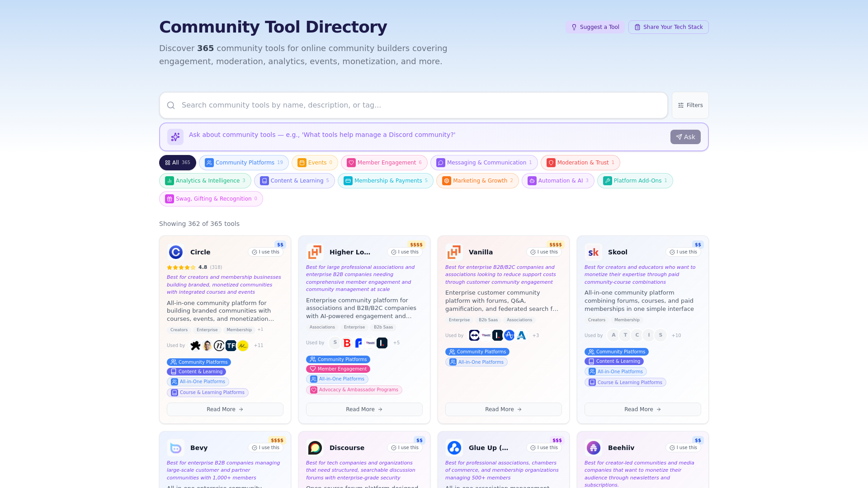Filter by Events category
This screenshot has height=488, width=868.
pos(315,163)
